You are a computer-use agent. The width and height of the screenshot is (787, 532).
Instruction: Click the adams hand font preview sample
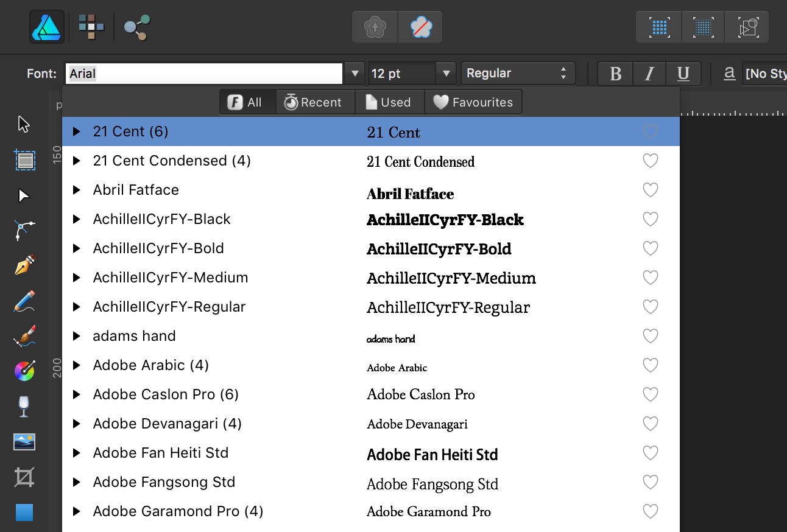click(391, 339)
